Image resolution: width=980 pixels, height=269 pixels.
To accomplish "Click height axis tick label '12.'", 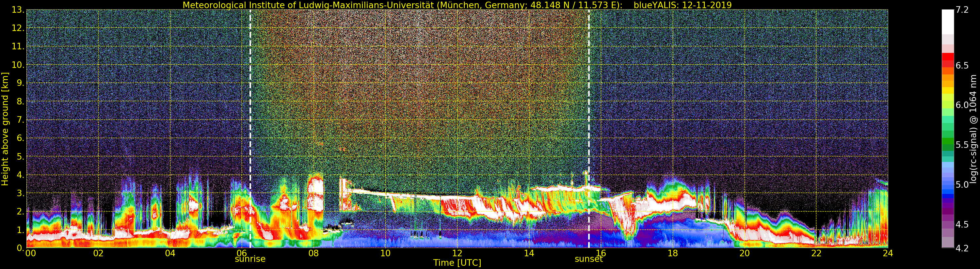I will [x=18, y=28].
